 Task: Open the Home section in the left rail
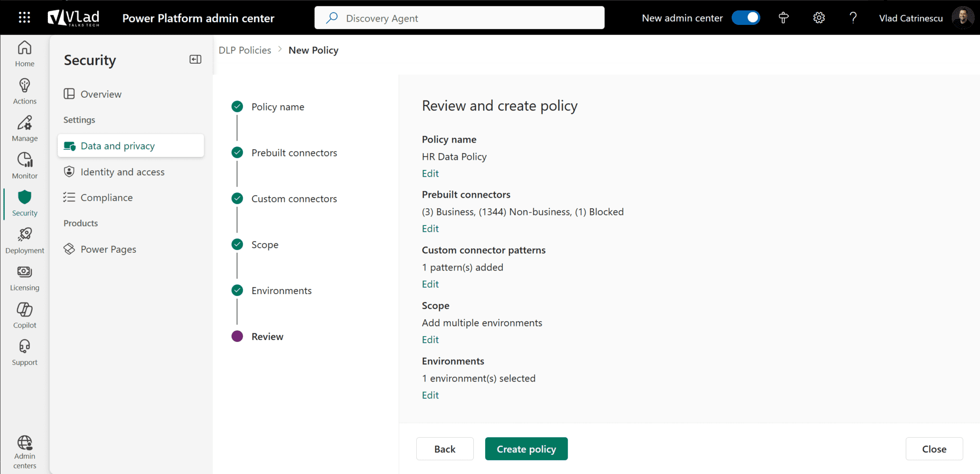24,53
